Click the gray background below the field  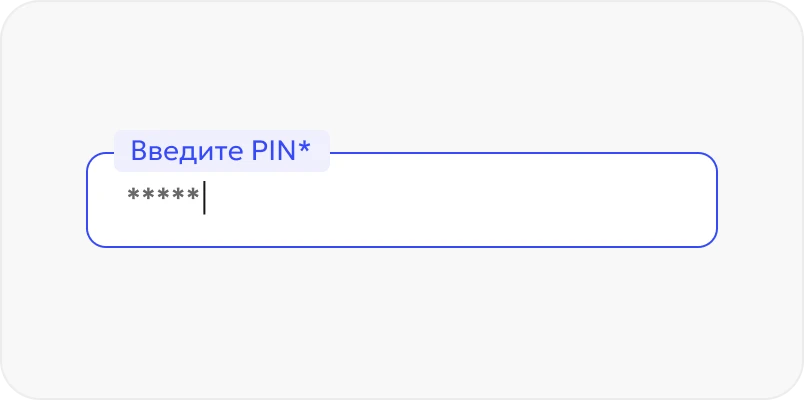tap(400, 320)
